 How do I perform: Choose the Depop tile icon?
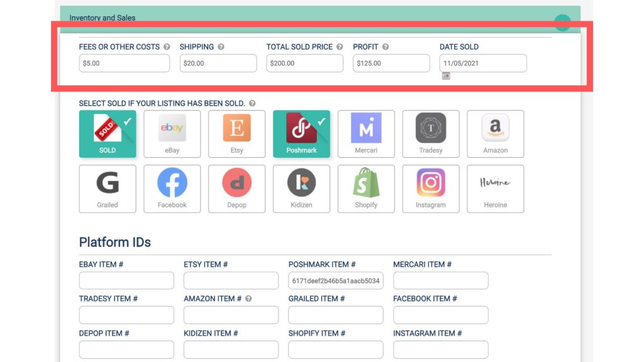[x=236, y=182]
